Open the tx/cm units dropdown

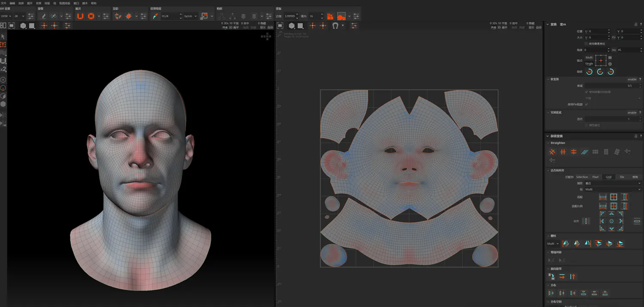coord(190,16)
